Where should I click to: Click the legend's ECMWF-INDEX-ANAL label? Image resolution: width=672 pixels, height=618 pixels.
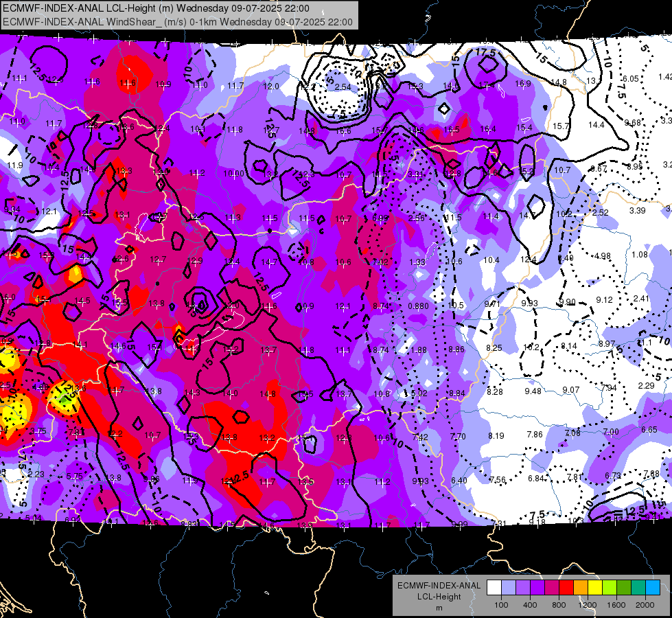439,586
